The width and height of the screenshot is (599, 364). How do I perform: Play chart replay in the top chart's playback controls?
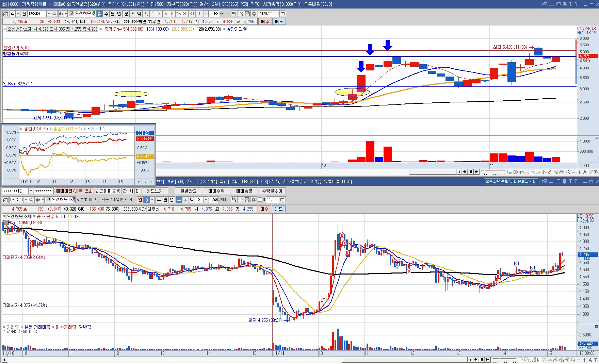tap(459, 172)
